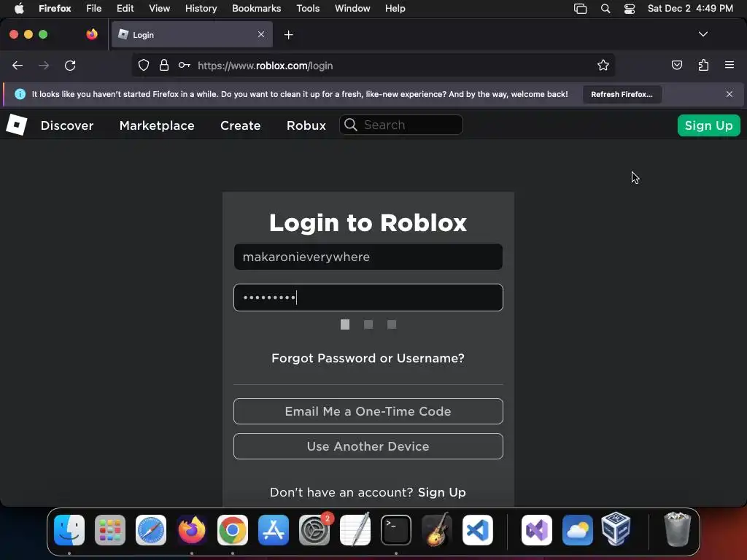Open the Trash in the dock
747x560 pixels.
(x=677, y=529)
